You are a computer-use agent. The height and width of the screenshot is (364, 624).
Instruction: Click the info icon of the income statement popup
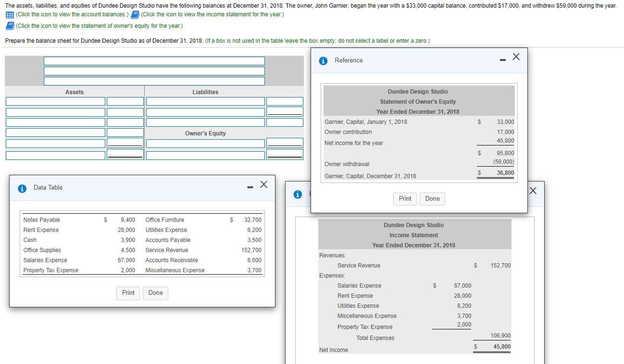(x=298, y=194)
